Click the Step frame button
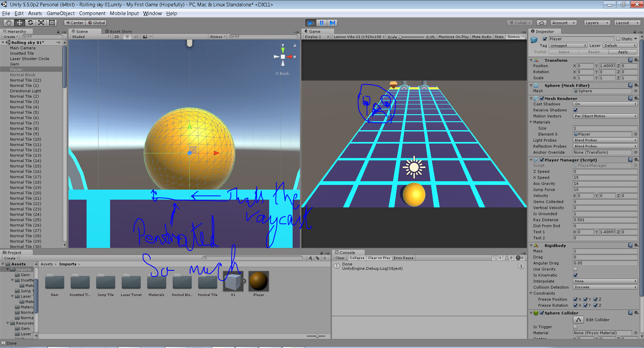The image size is (644, 348). [332, 23]
